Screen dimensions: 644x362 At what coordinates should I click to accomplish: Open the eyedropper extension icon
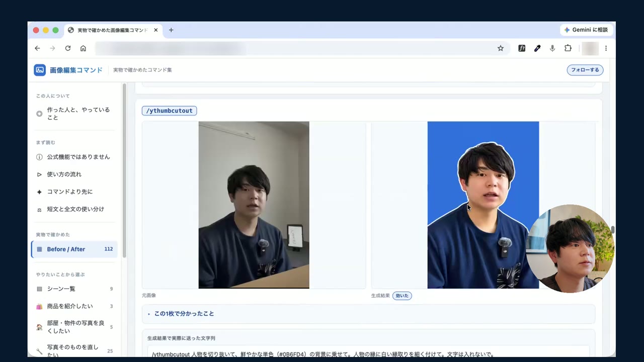(537, 48)
